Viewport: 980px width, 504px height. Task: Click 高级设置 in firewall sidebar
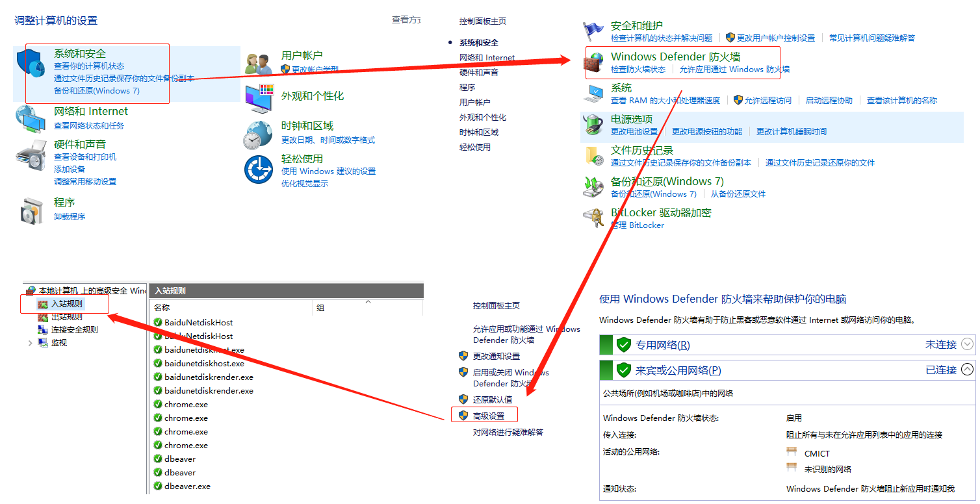pyautogui.click(x=489, y=416)
